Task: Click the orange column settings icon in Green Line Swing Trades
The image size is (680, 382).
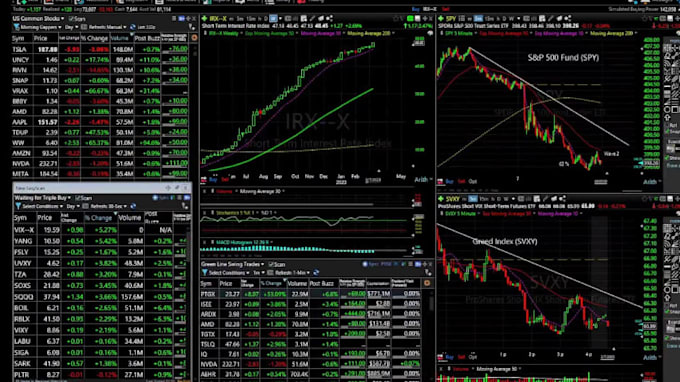Action: point(427,283)
